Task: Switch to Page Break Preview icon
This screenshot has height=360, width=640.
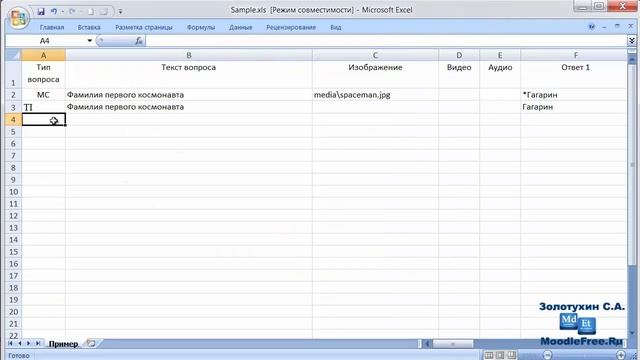Action: pos(511,355)
